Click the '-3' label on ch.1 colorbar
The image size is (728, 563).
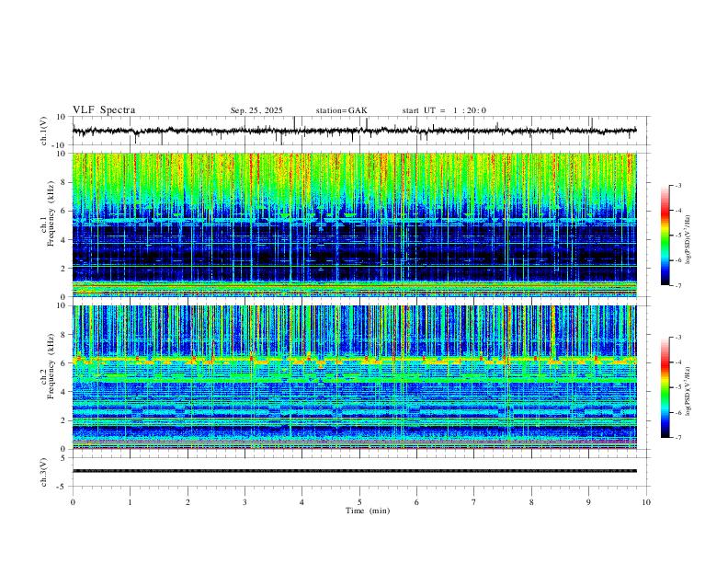[678, 185]
